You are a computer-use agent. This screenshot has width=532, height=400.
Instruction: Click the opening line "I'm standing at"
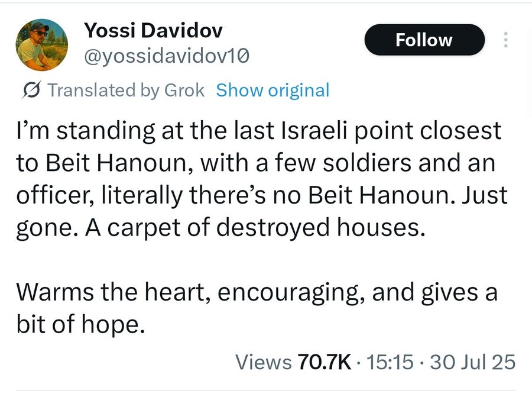click(x=83, y=131)
